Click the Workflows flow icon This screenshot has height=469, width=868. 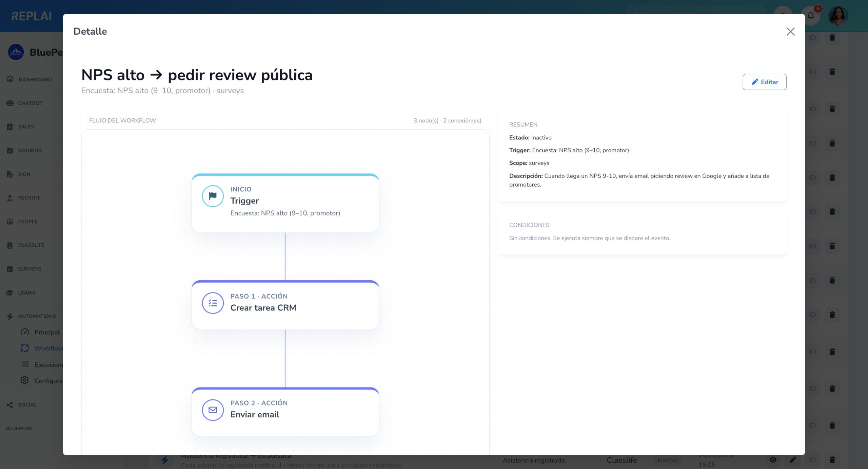[x=24, y=348]
